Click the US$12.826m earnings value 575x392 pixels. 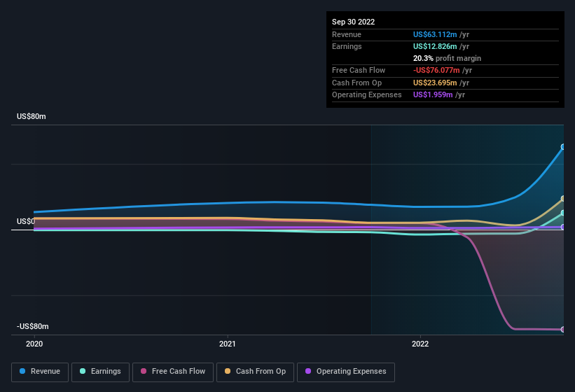click(435, 46)
